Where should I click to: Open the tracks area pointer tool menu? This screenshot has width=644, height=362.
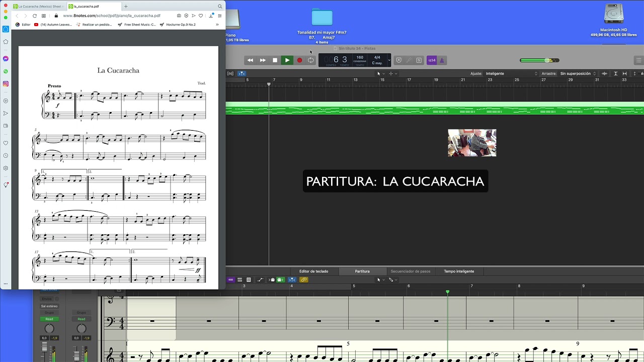coord(380,73)
